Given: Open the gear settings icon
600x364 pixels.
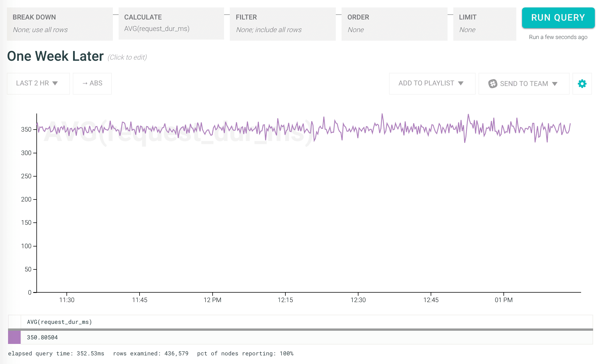Looking at the screenshot, I should [x=582, y=84].
